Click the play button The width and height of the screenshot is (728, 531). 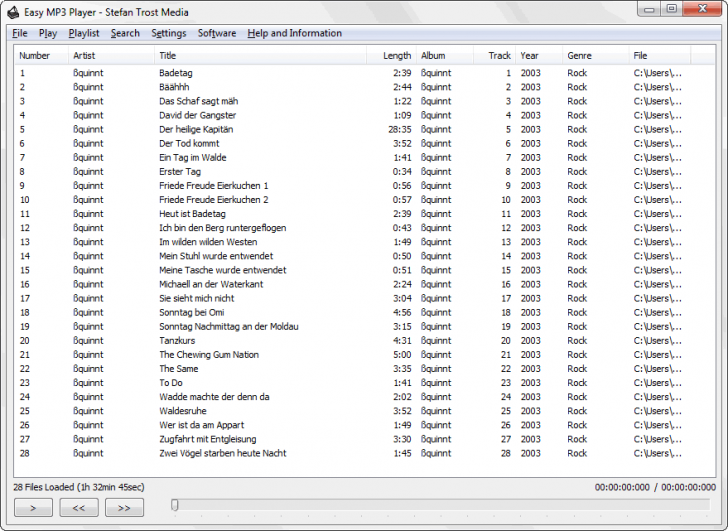[x=33, y=507]
